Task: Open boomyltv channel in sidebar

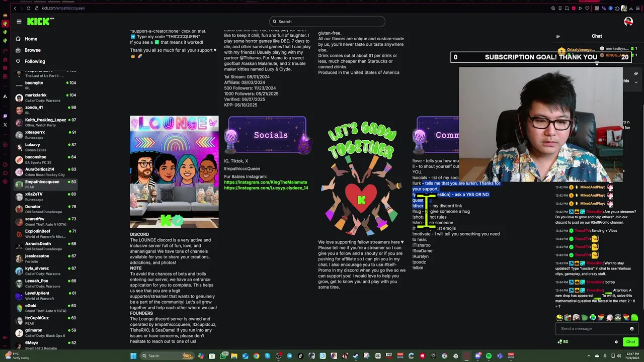Action: click(45, 85)
